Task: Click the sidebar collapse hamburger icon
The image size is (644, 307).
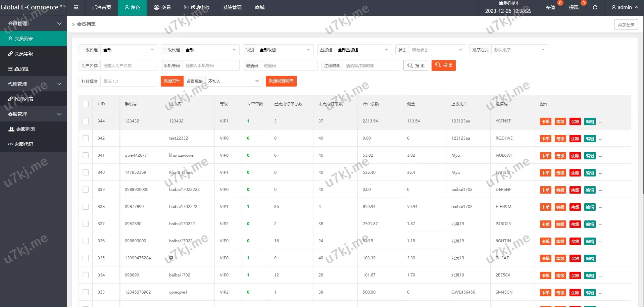Action: pos(76,7)
